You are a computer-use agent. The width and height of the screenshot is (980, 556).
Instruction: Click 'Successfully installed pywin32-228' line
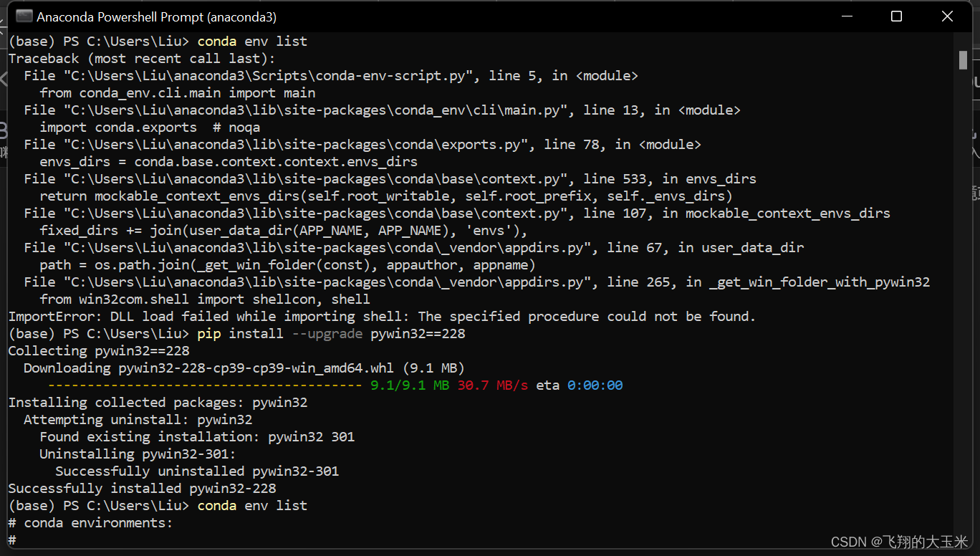pyautogui.click(x=142, y=488)
